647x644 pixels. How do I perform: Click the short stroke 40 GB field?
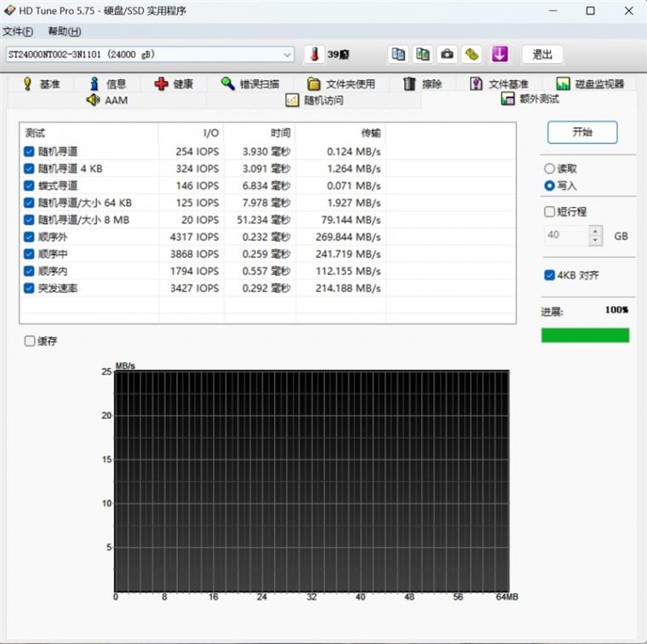pyautogui.click(x=567, y=236)
